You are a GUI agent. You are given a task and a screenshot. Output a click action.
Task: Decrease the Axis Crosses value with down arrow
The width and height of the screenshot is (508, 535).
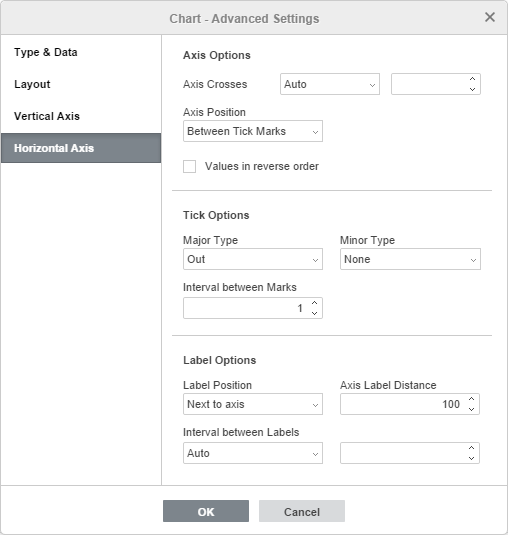(472, 89)
